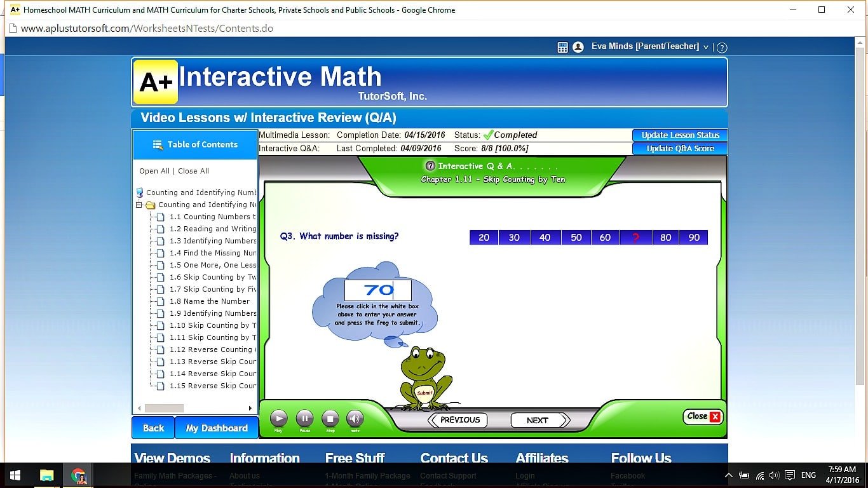The height and width of the screenshot is (488, 868).
Task: Open the Table of Contents header
Action: tap(195, 144)
